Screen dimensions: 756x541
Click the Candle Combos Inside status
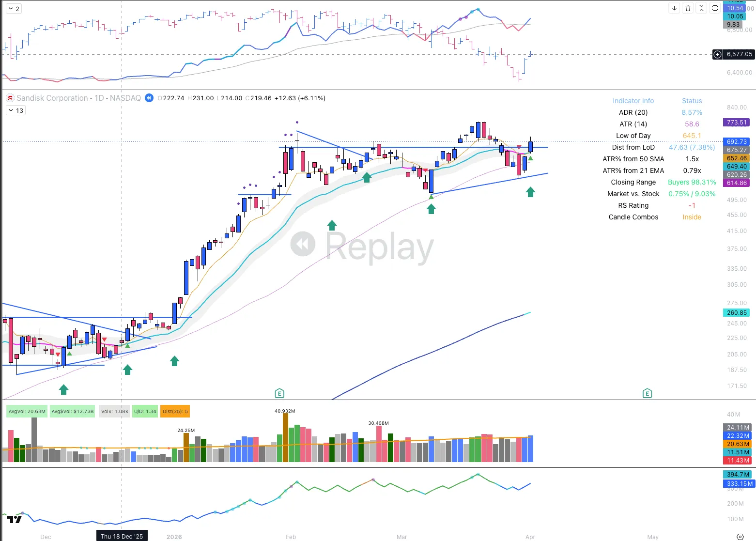(692, 217)
